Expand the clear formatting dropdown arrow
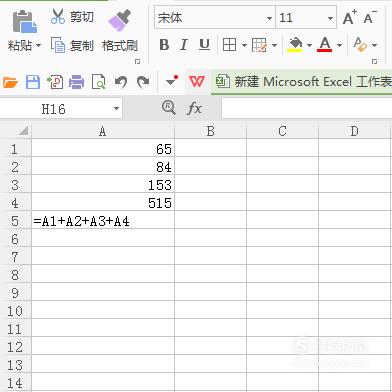This screenshot has width=392, height=392. (x=374, y=45)
